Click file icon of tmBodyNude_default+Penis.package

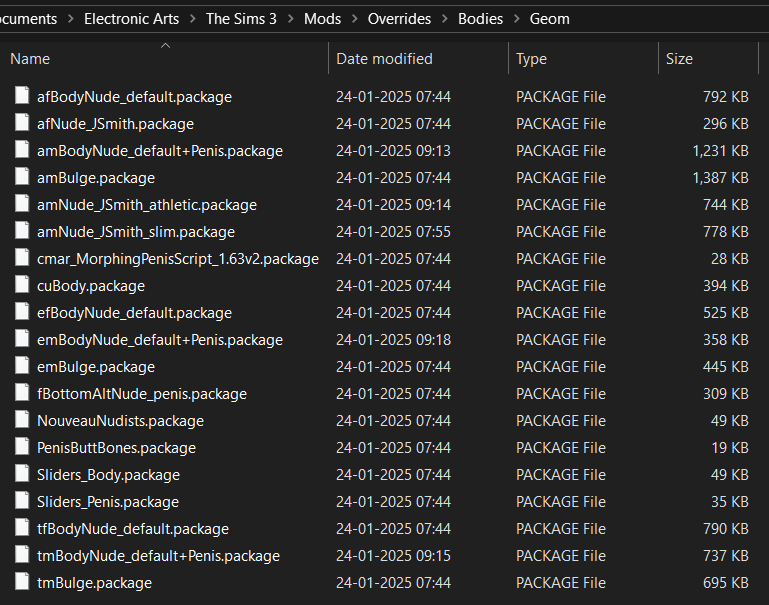point(22,554)
